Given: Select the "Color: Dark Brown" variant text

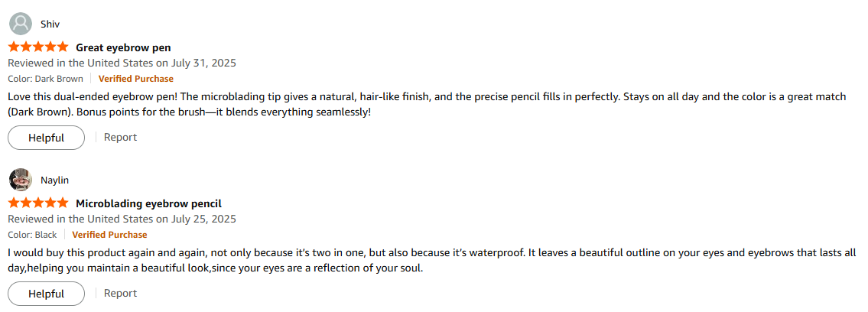Looking at the screenshot, I should (46, 79).
